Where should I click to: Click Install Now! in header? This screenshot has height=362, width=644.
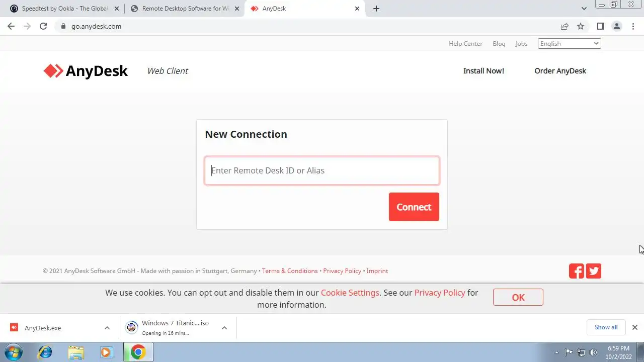tap(484, 71)
